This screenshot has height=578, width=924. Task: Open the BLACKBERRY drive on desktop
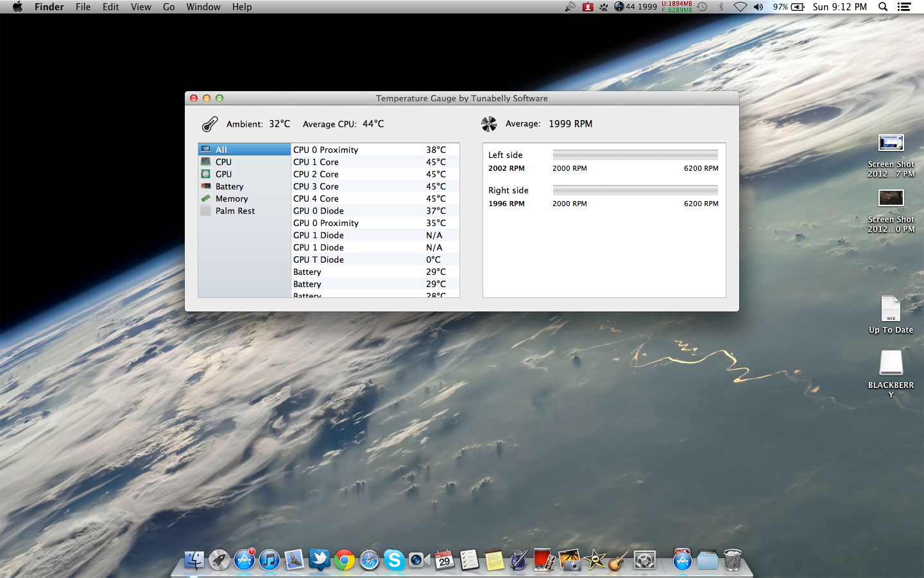tap(891, 363)
